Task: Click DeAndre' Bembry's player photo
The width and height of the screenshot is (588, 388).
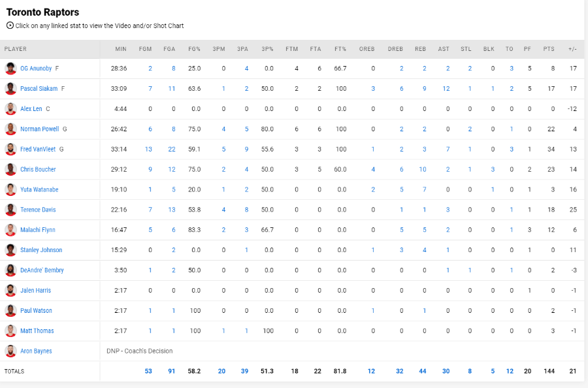Action: tap(10, 270)
